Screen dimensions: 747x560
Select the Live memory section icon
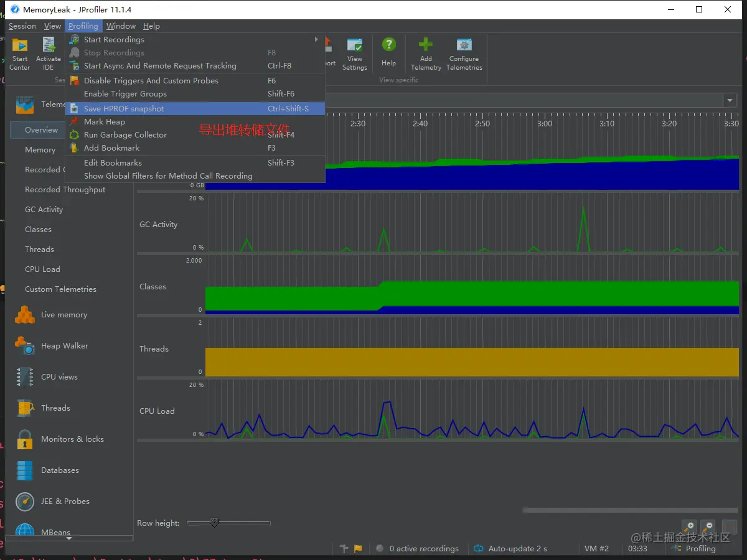click(25, 315)
